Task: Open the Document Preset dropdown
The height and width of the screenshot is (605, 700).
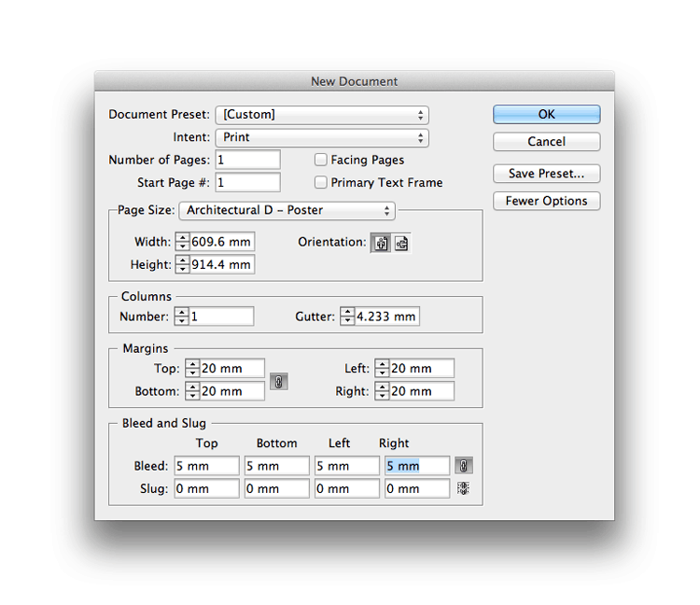Action: coord(322,115)
